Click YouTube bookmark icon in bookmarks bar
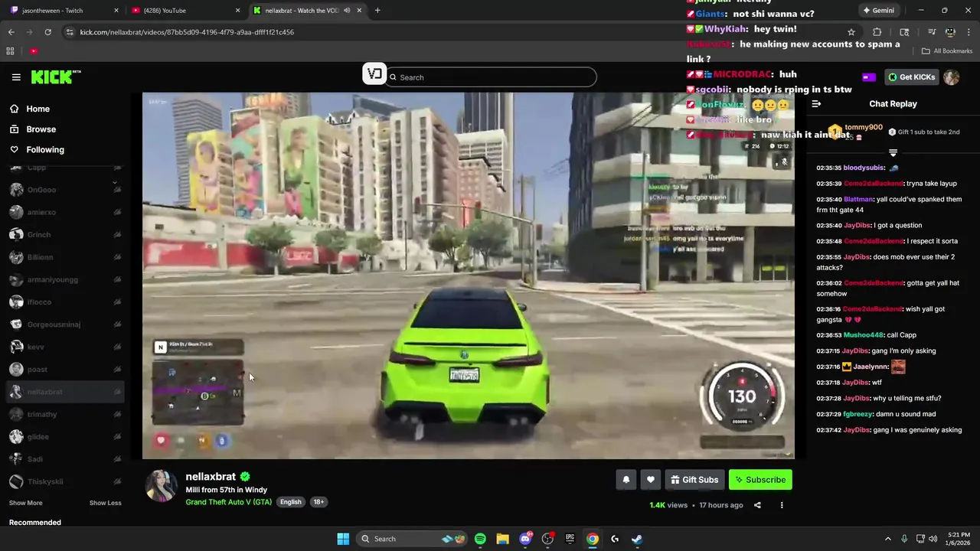980x551 pixels. [34, 51]
